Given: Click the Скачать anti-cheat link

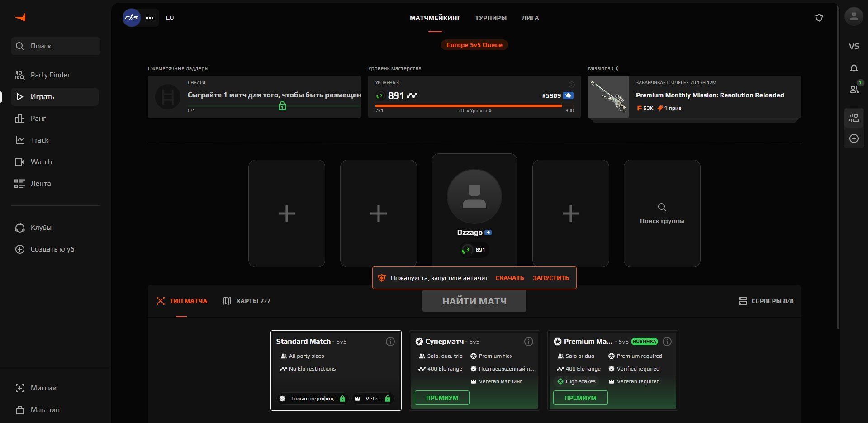Looking at the screenshot, I should tap(509, 278).
